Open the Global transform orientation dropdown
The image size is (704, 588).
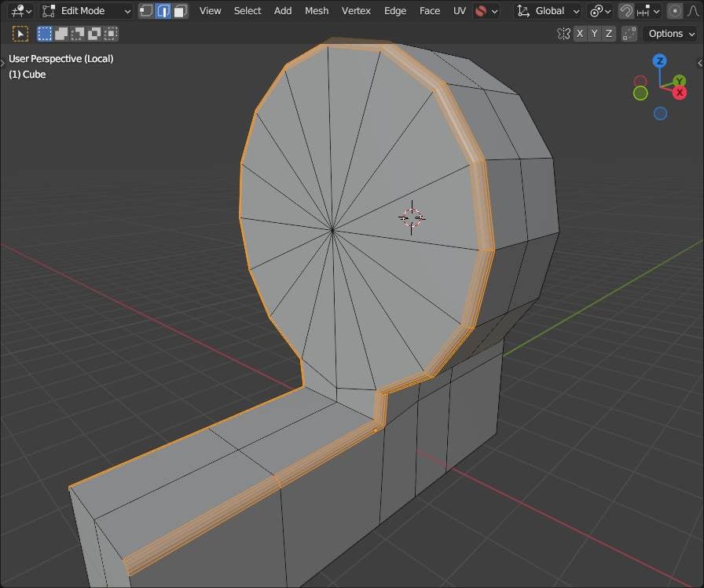pos(548,11)
